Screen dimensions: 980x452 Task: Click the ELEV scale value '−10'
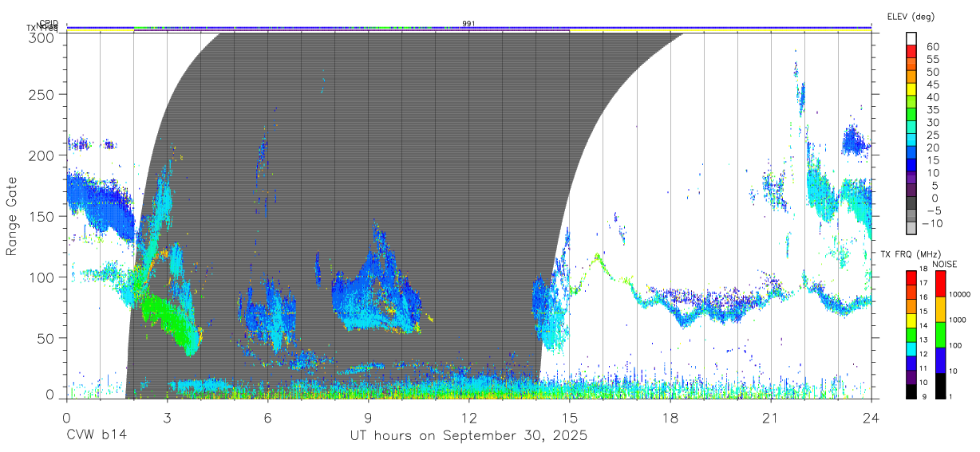[931, 222]
